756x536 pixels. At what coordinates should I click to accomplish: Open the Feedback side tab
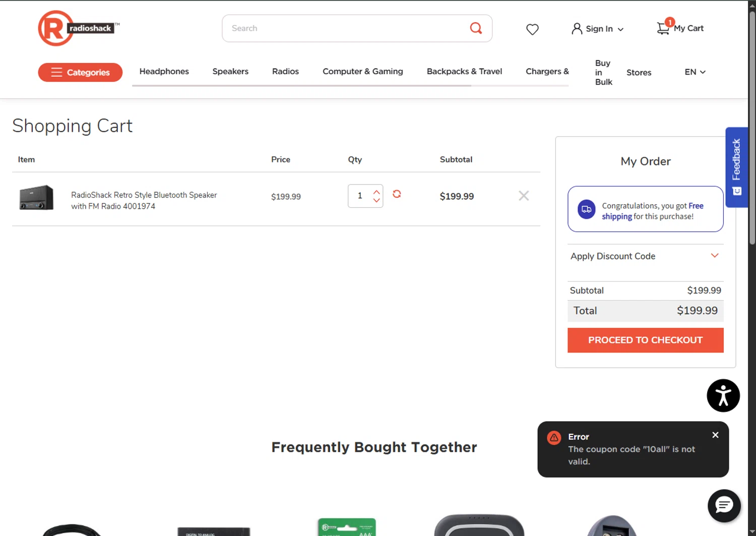pos(736,167)
